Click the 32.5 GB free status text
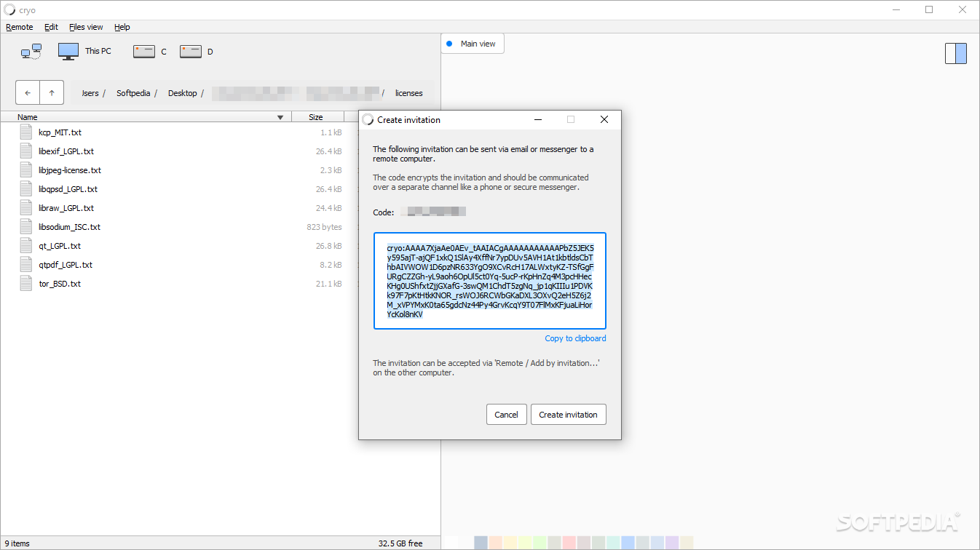980x550 pixels. point(400,543)
